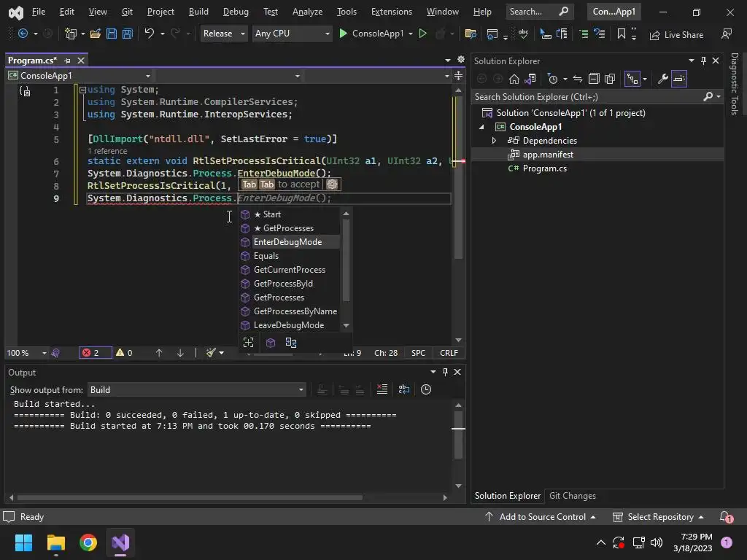Click the go to next issue arrow
The width and height of the screenshot is (747, 560).
click(x=180, y=353)
